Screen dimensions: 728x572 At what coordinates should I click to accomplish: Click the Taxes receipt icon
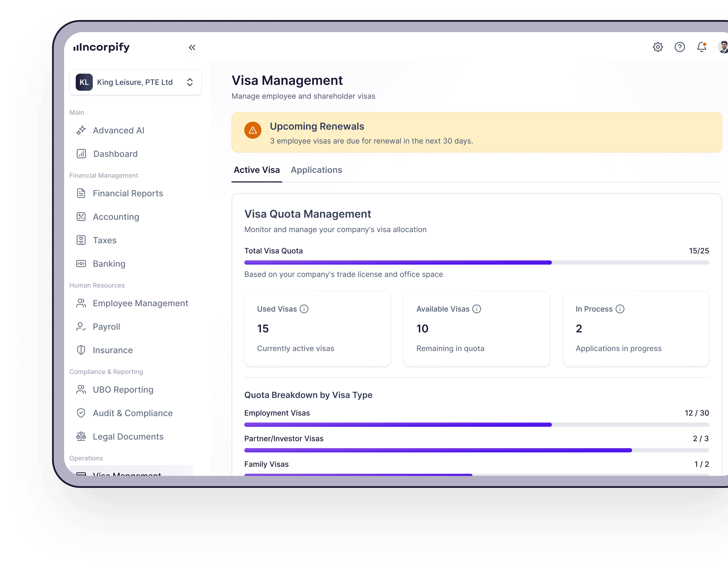click(x=81, y=240)
